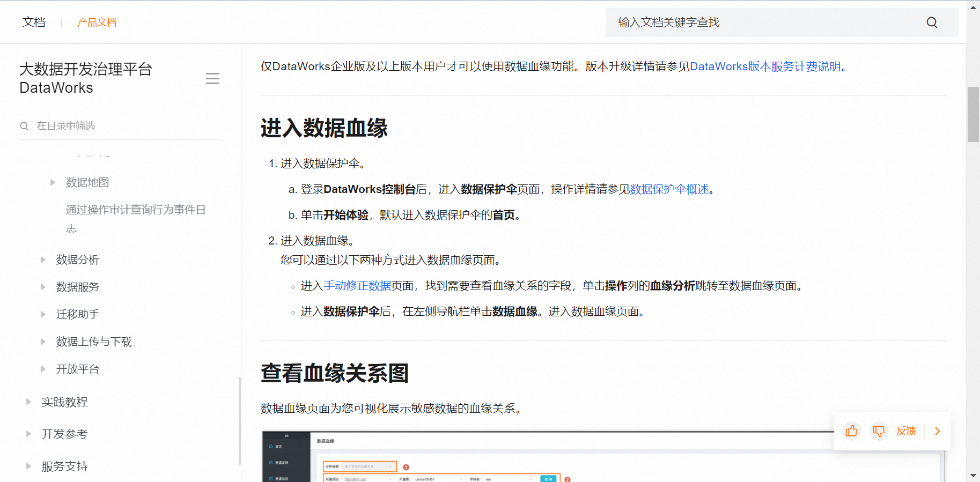Viewport: 980px width, 482px height.
Task: Select 数据上传与下载 in the sidebar
Action: pyautogui.click(x=94, y=342)
